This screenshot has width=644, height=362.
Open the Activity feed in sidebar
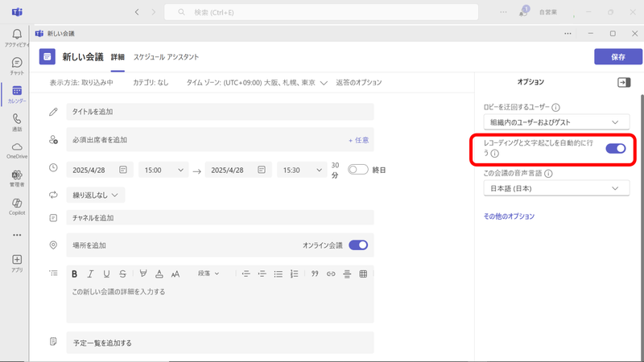[x=16, y=38]
